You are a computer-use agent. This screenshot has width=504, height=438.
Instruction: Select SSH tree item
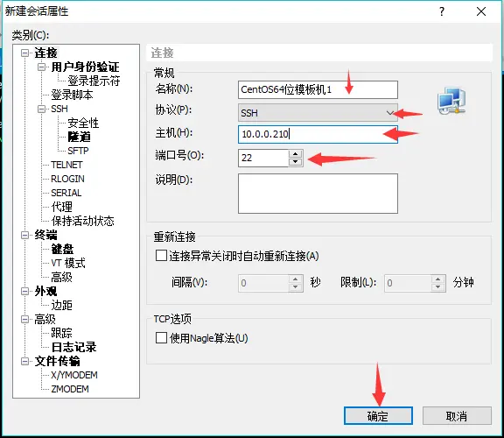(59, 109)
